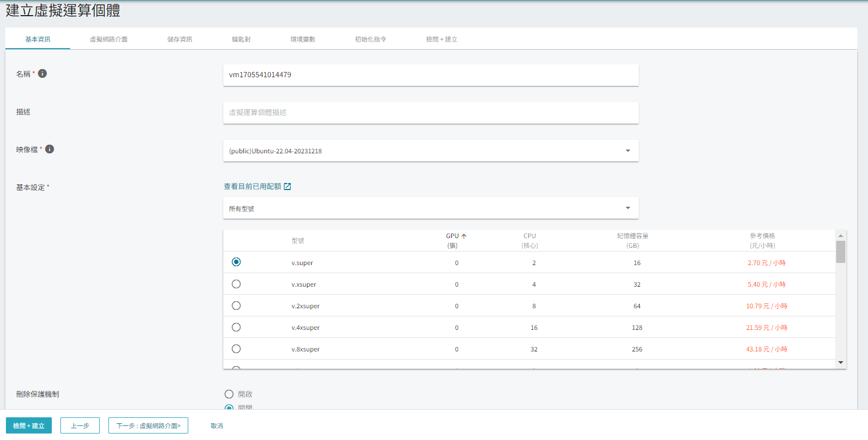This screenshot has height=440, width=868.
Task: Click the 43.18 元 / 小時 price
Action: 767,349
